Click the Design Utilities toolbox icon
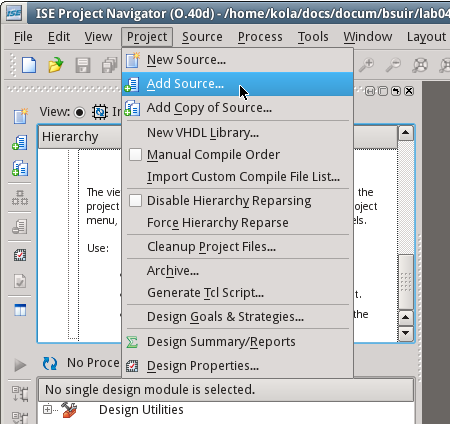 [69, 410]
